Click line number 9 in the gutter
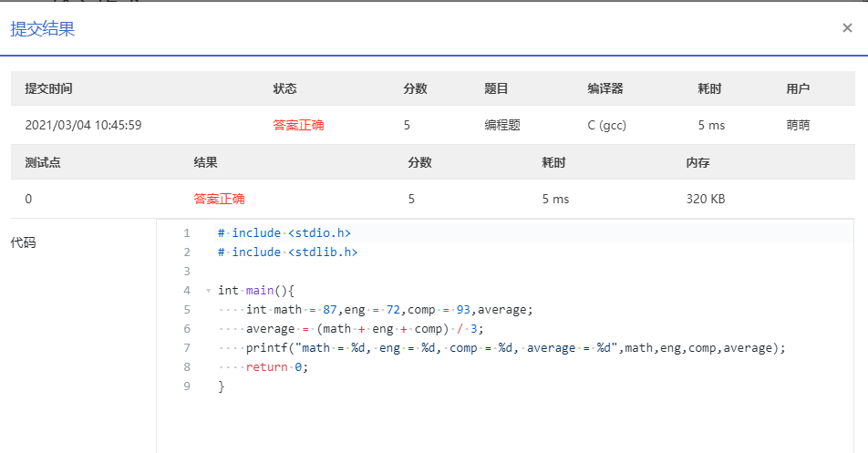The width and height of the screenshot is (868, 453). [x=187, y=386]
